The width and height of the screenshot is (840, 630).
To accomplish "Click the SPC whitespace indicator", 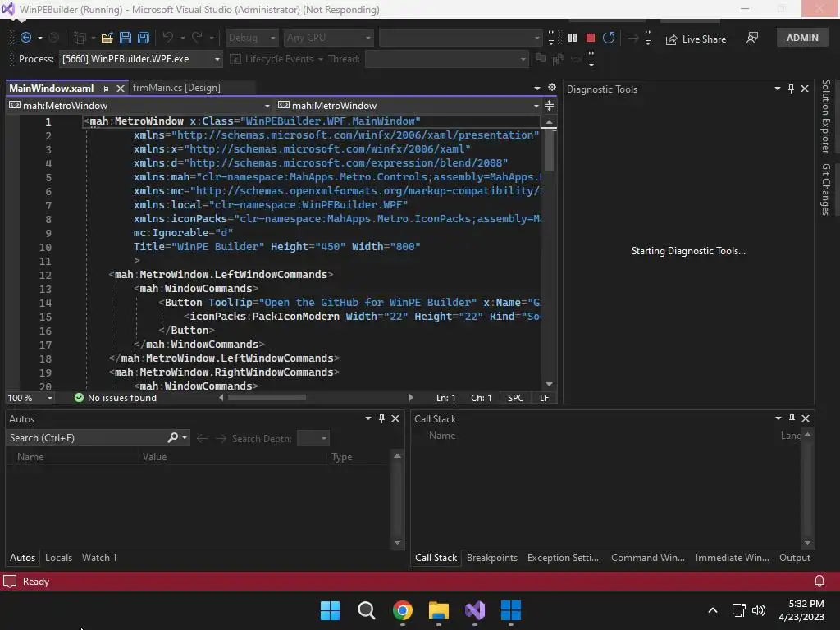I will point(515,398).
